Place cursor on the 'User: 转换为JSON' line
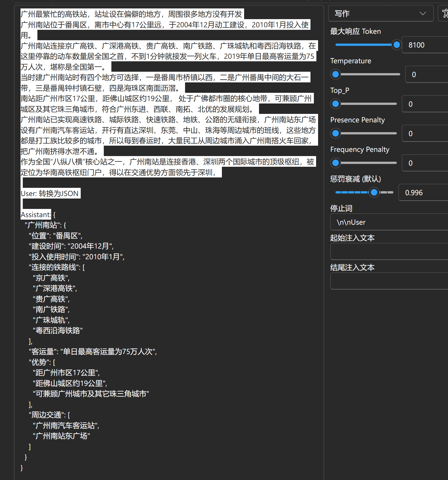This screenshot has width=448, height=480. (50, 193)
